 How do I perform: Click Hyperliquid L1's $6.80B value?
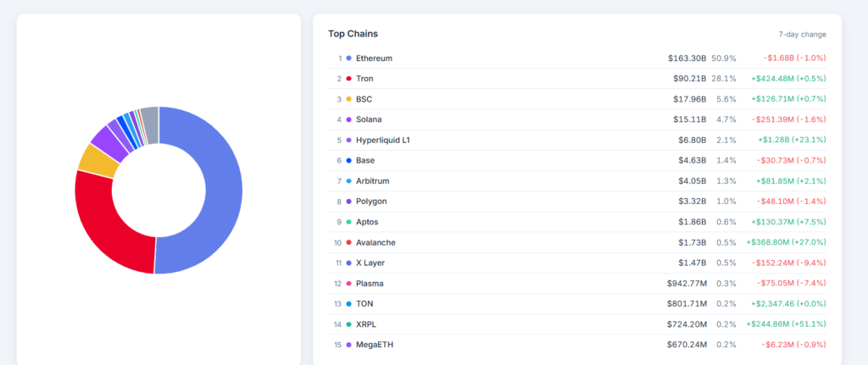pos(692,140)
